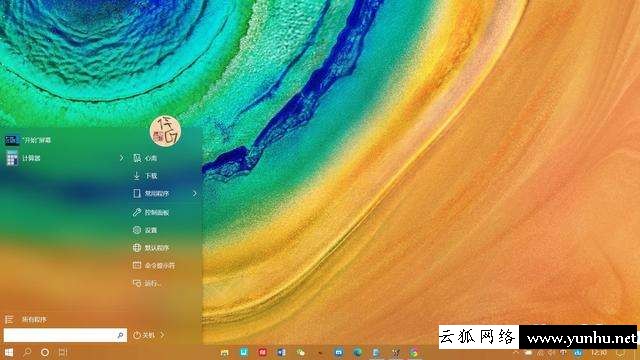Open Cortana circle icon on taskbar

(45, 352)
